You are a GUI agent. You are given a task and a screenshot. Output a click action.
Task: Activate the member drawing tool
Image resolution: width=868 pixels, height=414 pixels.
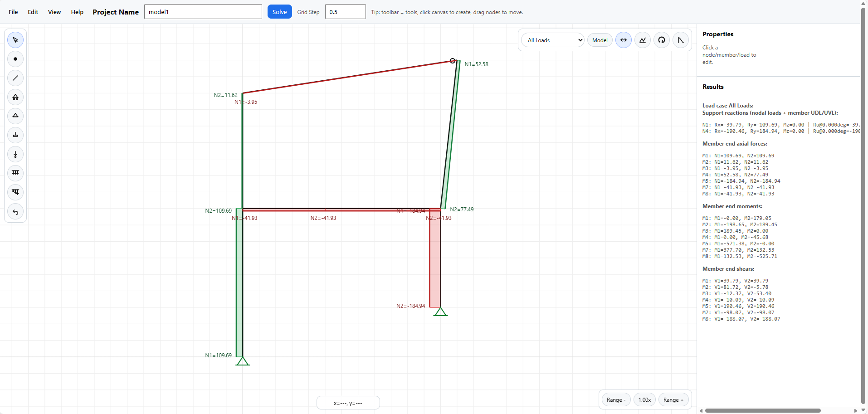pos(15,78)
